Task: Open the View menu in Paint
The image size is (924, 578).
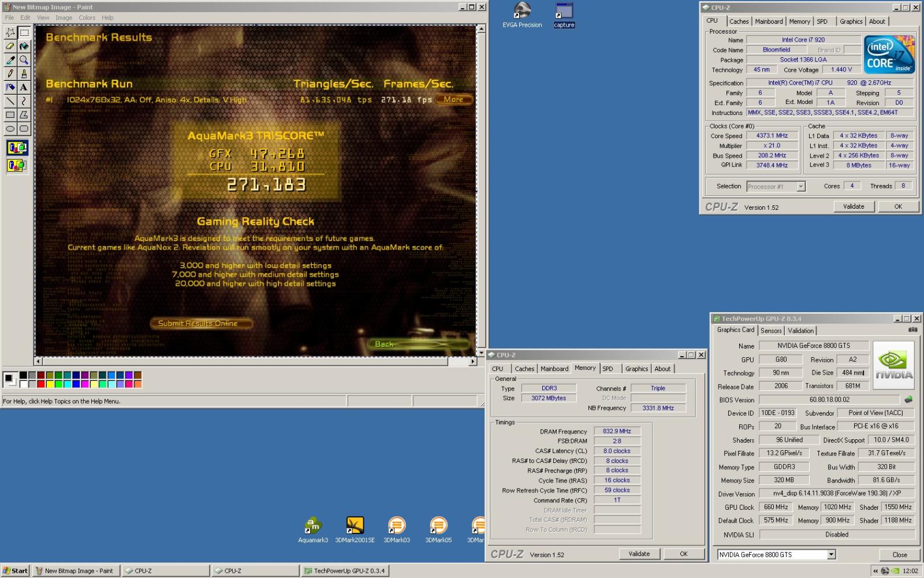Action: tap(43, 18)
